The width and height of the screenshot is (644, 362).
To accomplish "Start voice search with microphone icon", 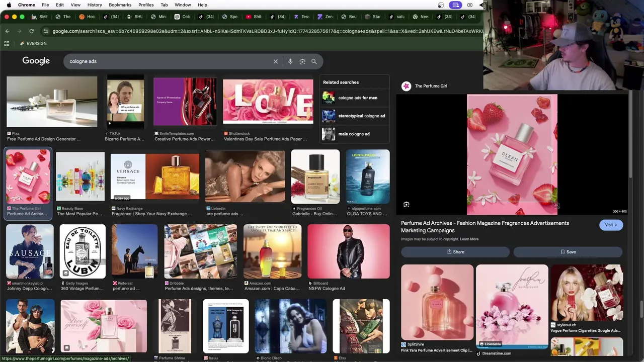I will [290, 61].
